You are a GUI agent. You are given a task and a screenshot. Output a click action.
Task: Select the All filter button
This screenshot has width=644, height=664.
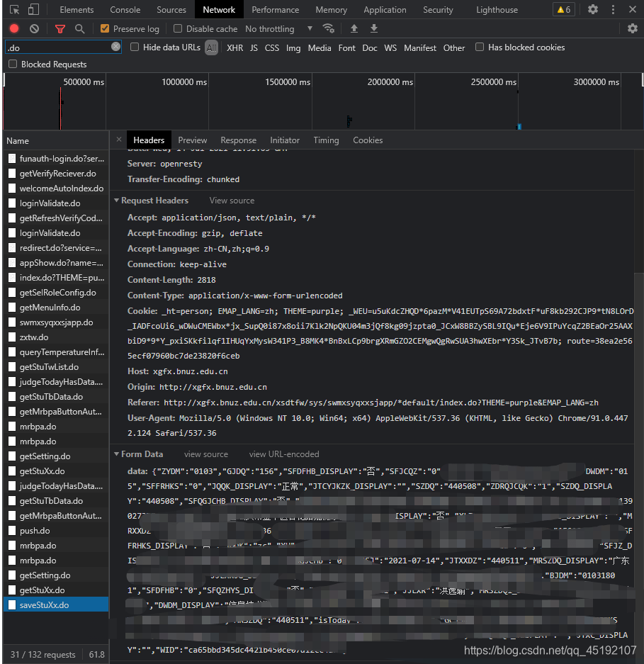[x=211, y=47]
